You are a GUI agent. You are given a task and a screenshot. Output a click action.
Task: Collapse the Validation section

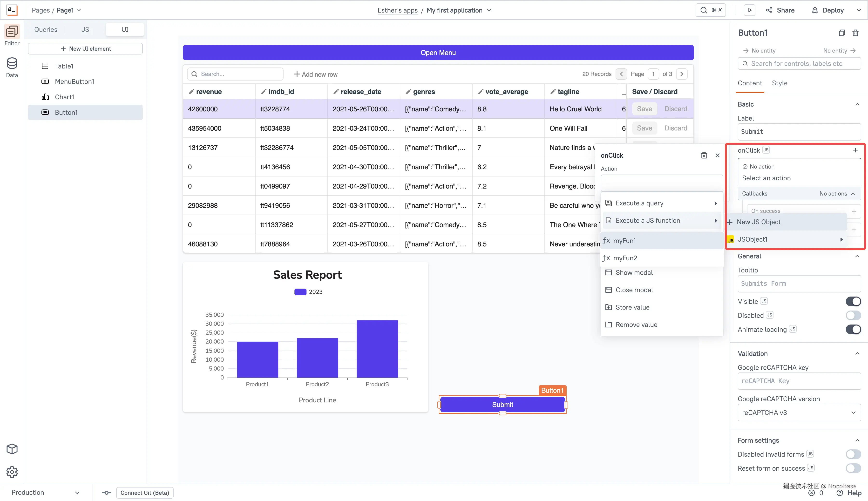pos(857,354)
